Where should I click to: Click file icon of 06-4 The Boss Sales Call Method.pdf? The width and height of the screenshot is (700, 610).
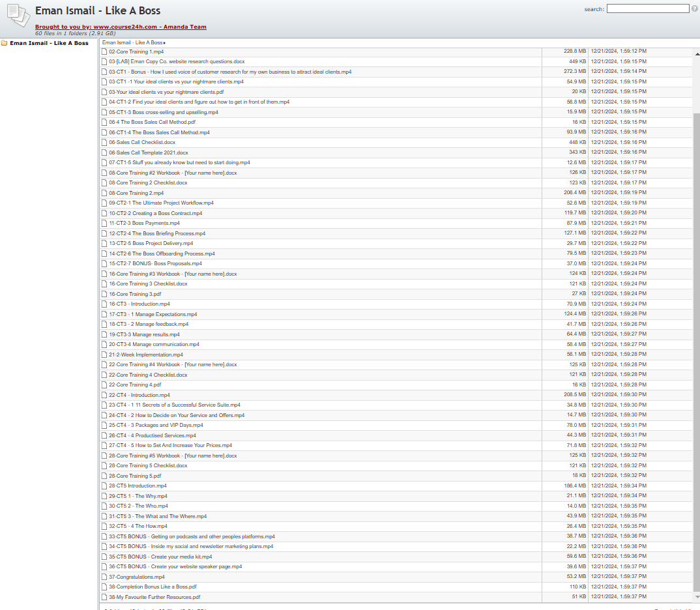pyautogui.click(x=104, y=122)
